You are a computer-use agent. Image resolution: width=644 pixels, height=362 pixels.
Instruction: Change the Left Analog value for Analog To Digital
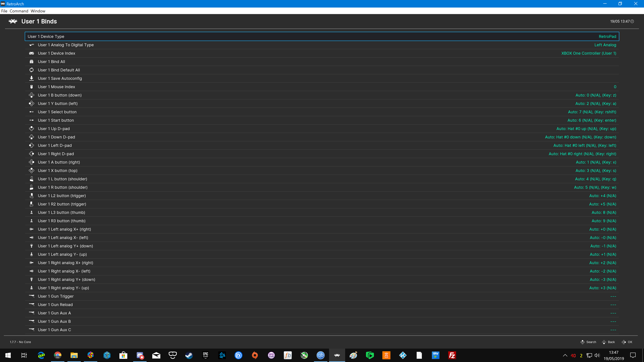(605, 45)
